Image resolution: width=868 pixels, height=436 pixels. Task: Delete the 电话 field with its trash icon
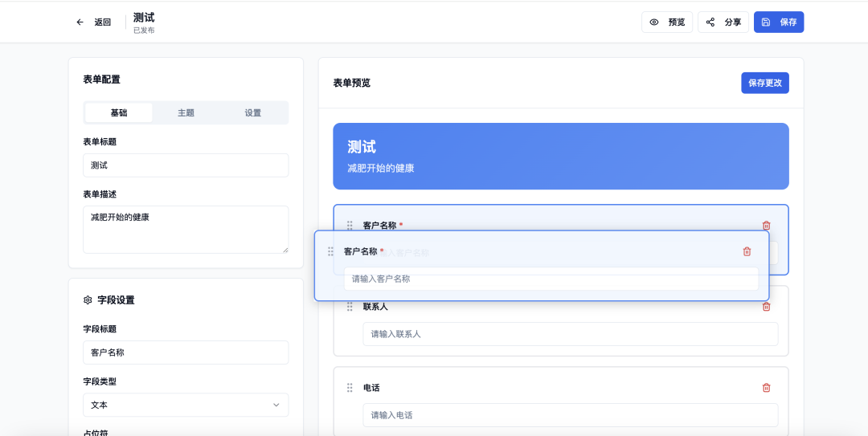(766, 388)
